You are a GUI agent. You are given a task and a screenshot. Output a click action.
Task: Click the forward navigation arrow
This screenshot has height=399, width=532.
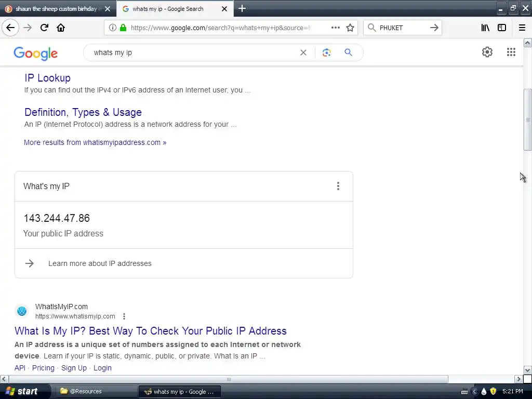point(28,28)
